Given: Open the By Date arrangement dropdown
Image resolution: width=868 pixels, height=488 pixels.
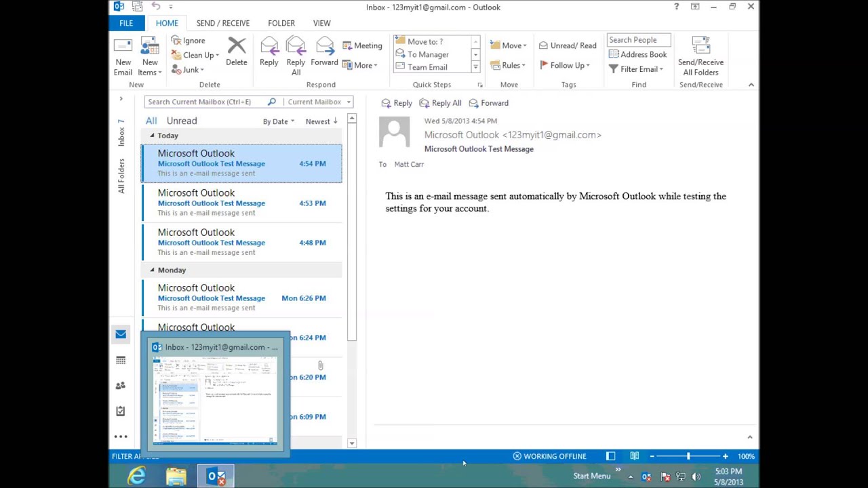Looking at the screenshot, I should tap(278, 121).
